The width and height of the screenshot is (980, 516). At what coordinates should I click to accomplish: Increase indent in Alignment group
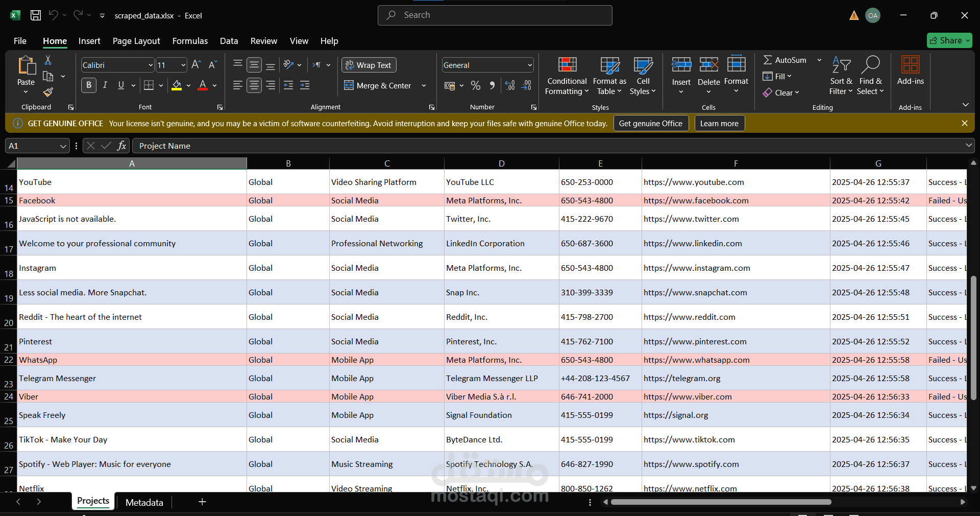click(305, 85)
